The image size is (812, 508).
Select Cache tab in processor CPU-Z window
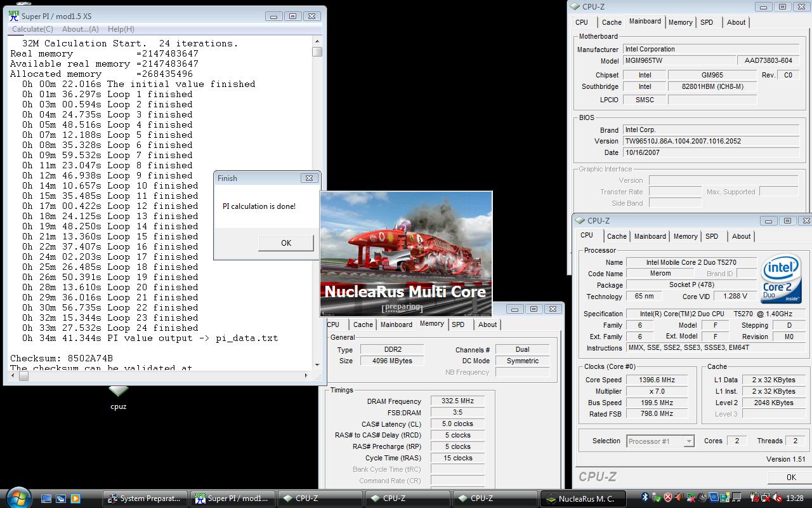pyautogui.click(x=617, y=236)
